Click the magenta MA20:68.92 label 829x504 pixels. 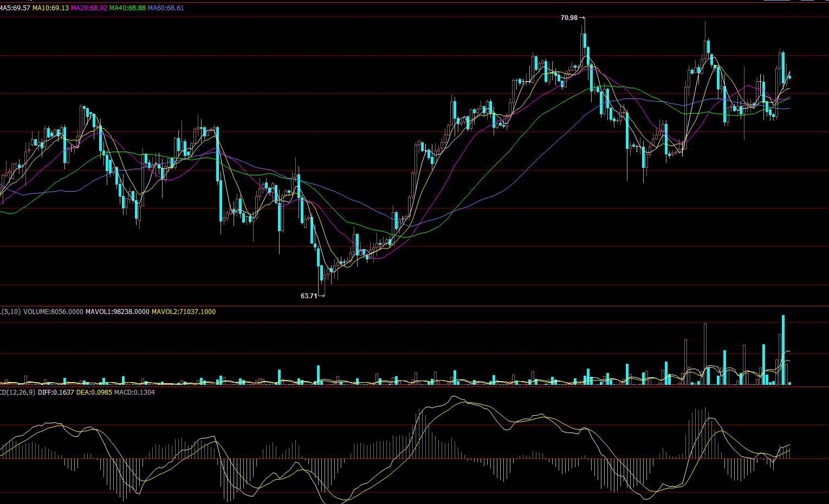89,8
